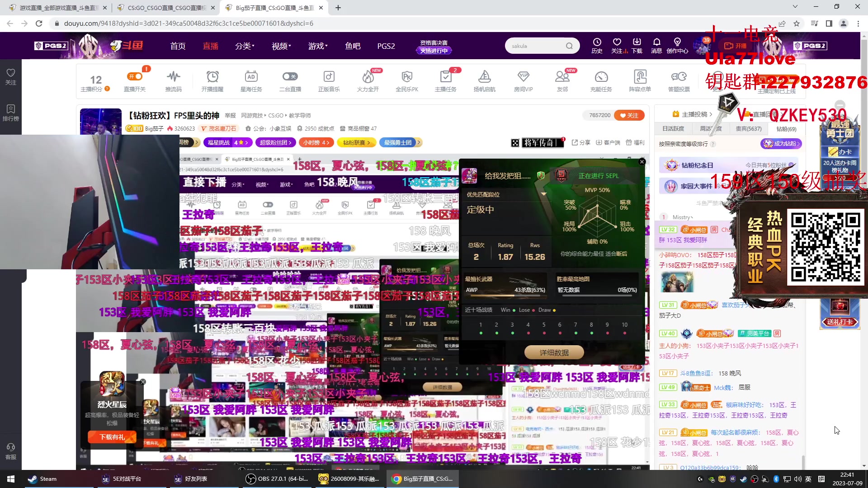Expand the 主播投稿 arrow
Viewport: 868px width, 488px height.
pos(711,114)
